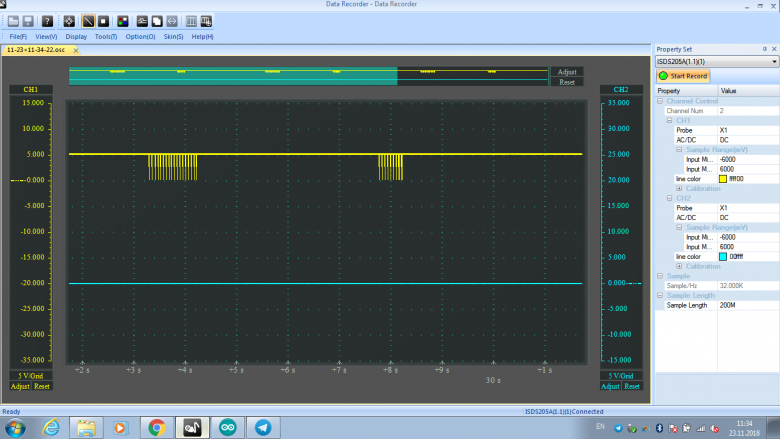This screenshot has height=439, width=780.
Task: Click the 5 V/Grid label under CH1
Action: 30,376
